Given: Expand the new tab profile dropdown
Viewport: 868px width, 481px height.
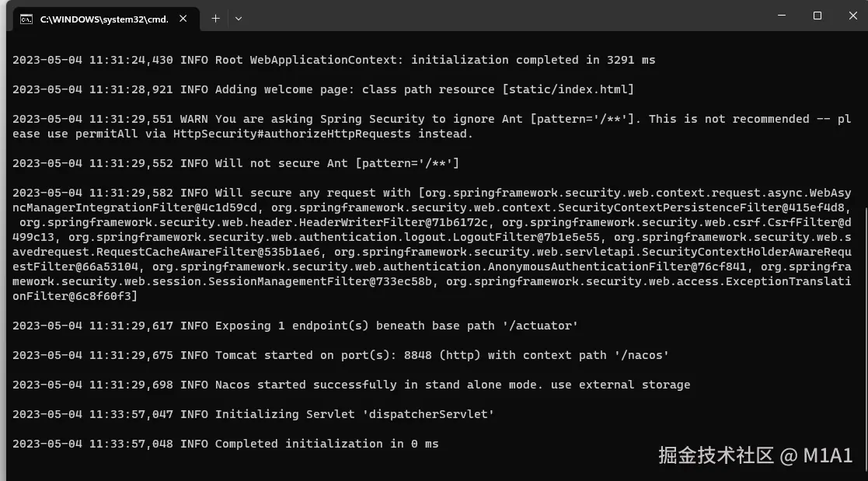Looking at the screenshot, I should (x=239, y=19).
